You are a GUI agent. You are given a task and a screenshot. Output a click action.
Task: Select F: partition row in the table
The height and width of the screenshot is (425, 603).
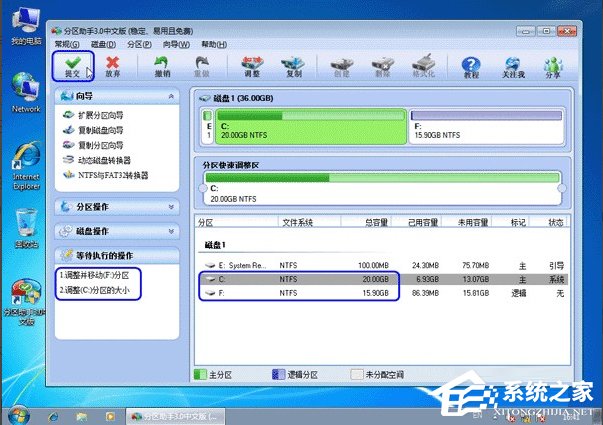300,293
